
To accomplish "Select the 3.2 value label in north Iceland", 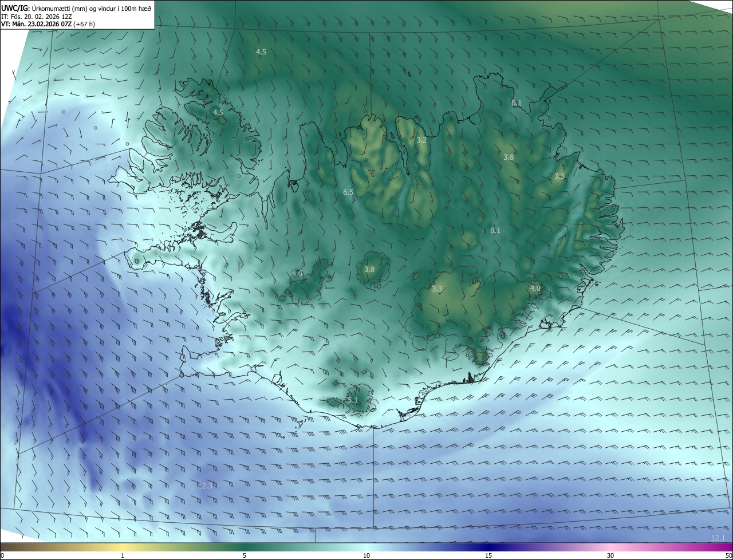I will point(421,140).
